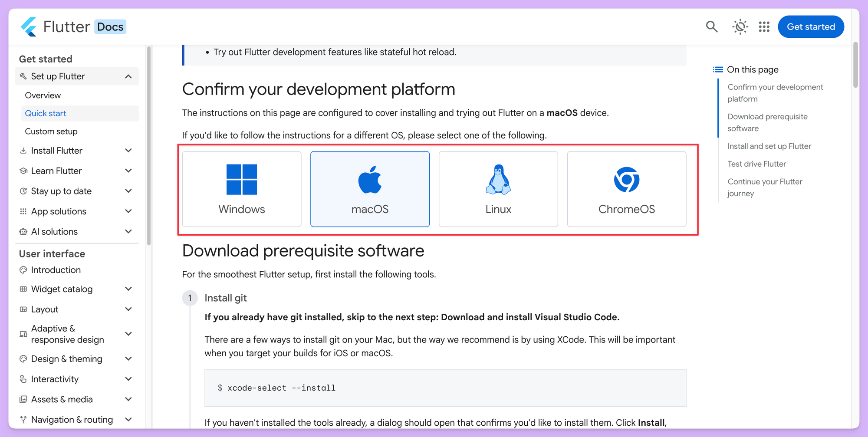
Task: Jump to Test drive Flutter section
Action: [x=756, y=164]
